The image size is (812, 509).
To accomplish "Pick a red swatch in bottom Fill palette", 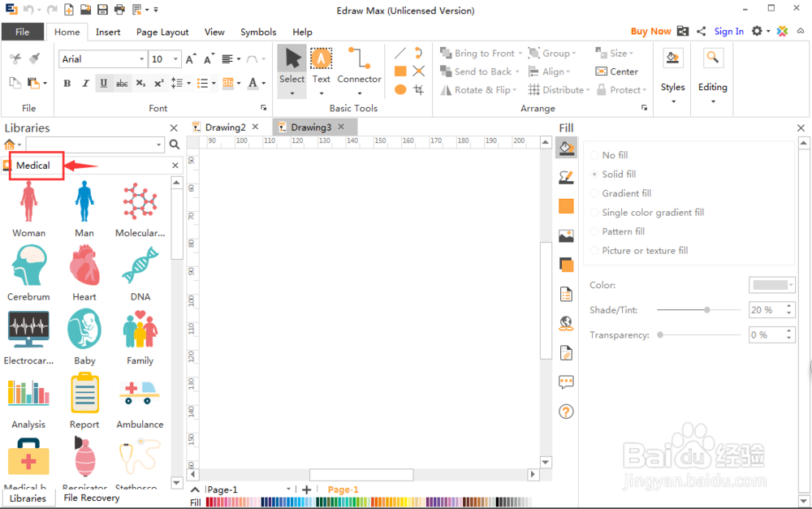I will click(209, 502).
